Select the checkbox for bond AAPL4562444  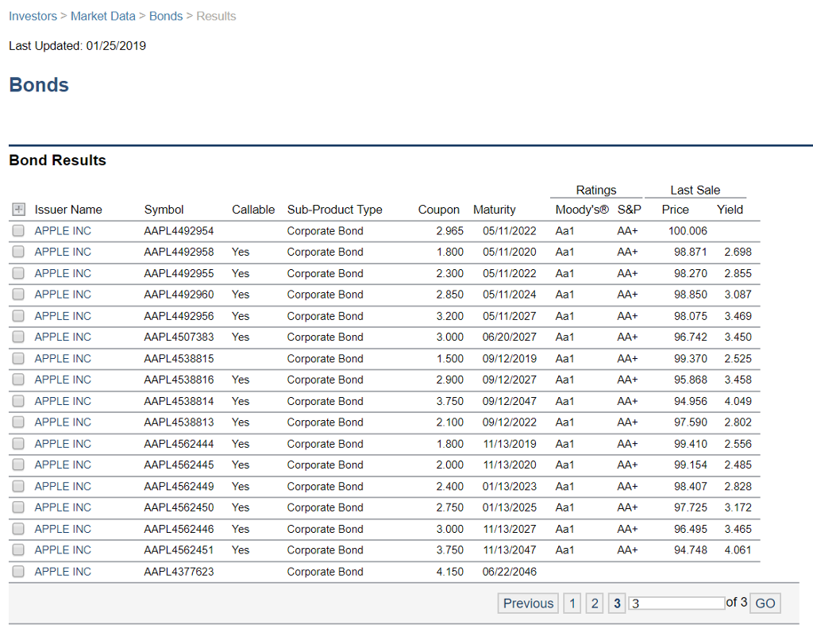[x=18, y=443]
